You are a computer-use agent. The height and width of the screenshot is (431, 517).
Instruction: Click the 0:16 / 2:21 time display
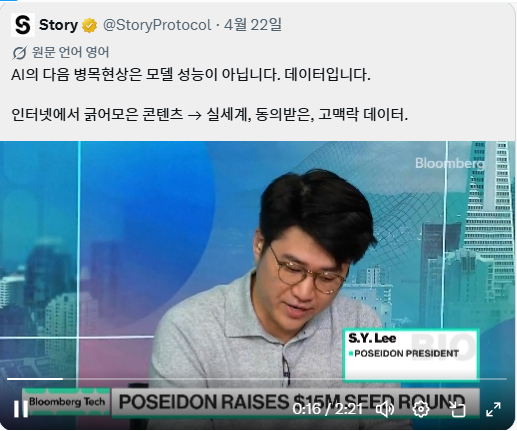(x=327, y=409)
